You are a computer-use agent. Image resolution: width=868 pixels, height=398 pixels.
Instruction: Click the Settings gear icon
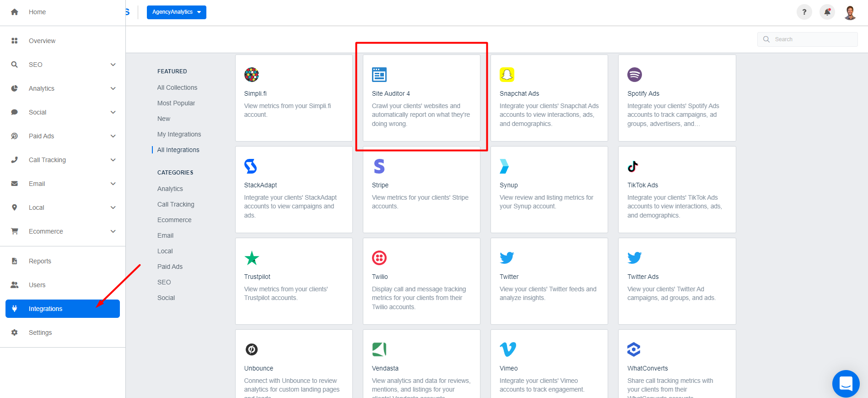[15, 333]
